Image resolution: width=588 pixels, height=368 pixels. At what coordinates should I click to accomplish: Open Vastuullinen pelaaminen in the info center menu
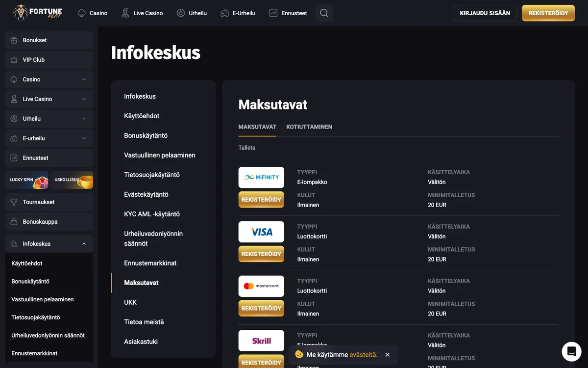pyautogui.click(x=160, y=155)
